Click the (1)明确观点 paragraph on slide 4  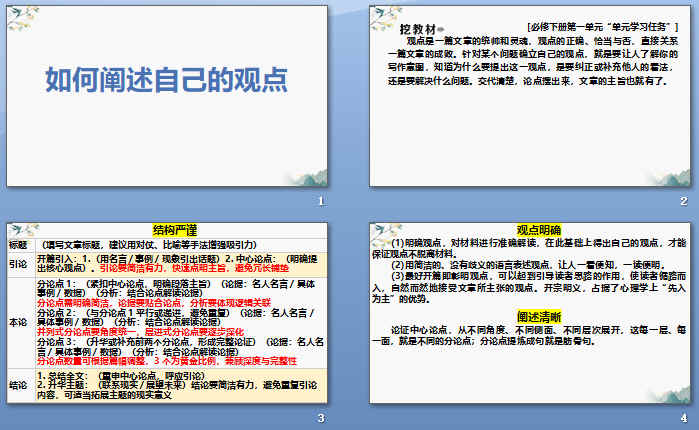point(529,248)
